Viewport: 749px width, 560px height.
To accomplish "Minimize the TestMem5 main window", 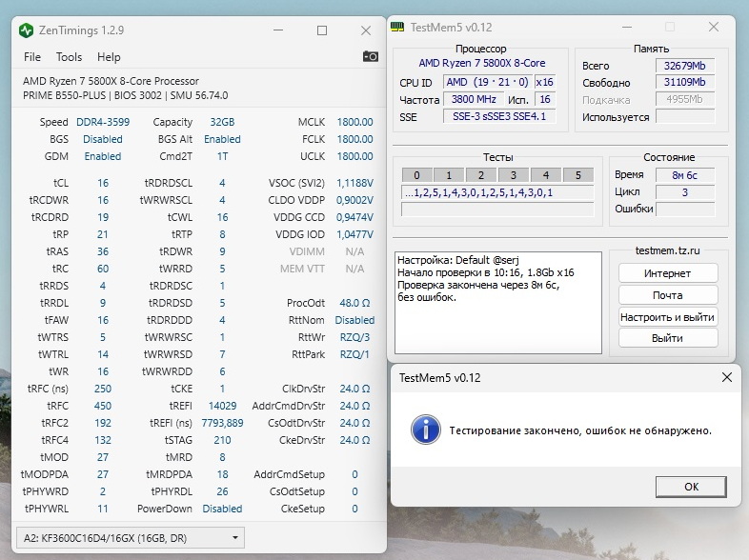I will [627, 28].
